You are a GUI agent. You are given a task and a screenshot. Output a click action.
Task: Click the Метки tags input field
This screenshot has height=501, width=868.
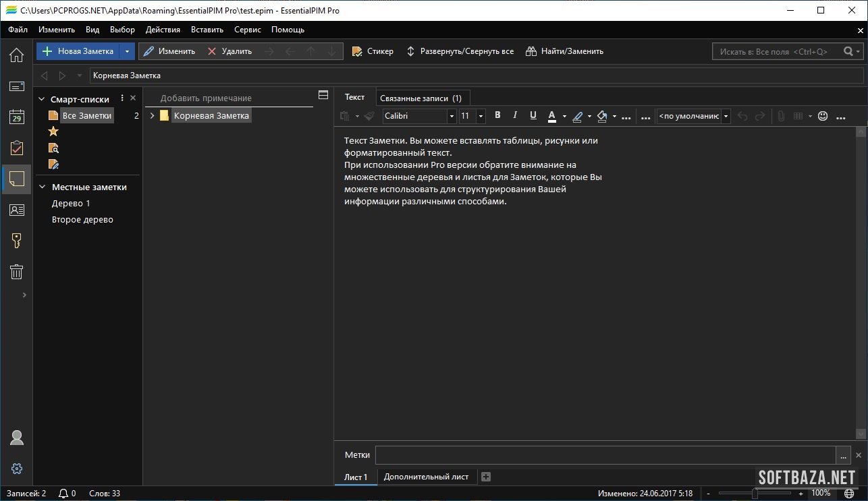[605, 455]
